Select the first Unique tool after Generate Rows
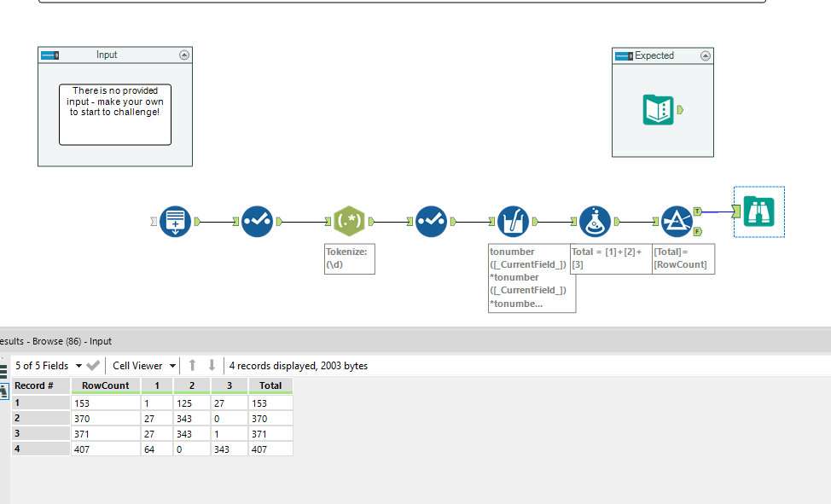 pyautogui.click(x=257, y=220)
